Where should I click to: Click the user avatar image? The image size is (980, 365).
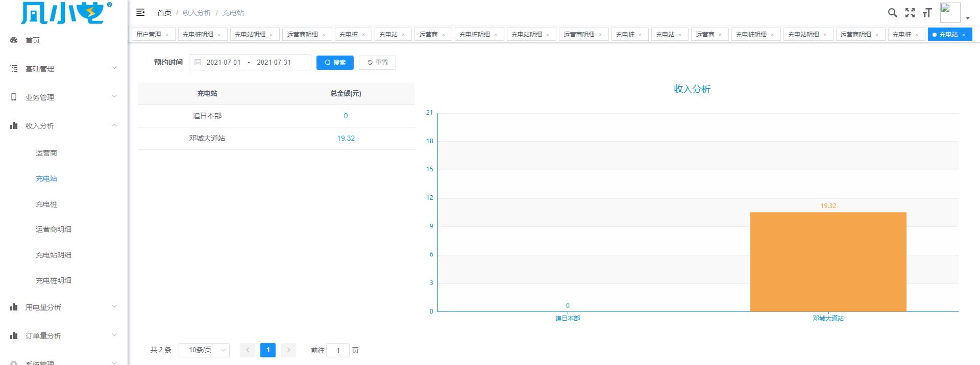950,13
